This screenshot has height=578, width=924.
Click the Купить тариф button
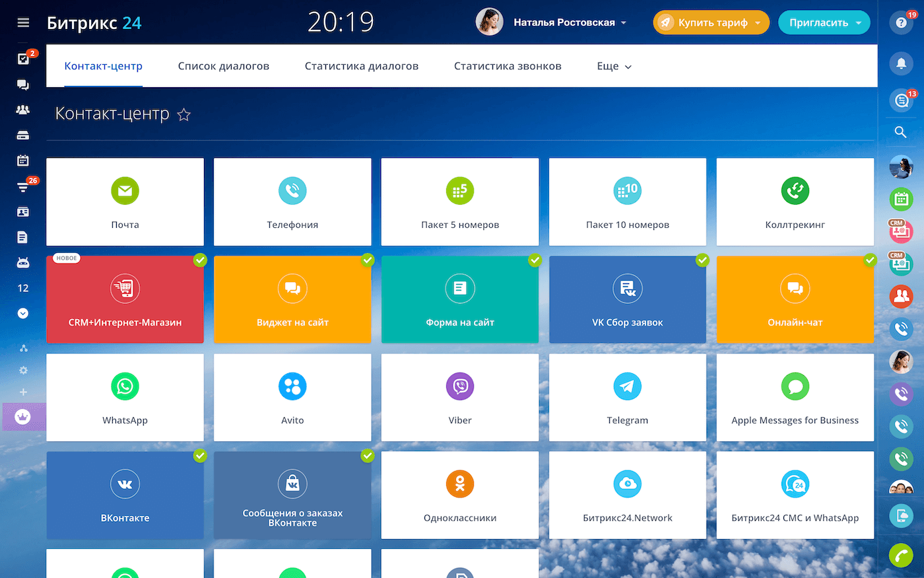point(705,22)
